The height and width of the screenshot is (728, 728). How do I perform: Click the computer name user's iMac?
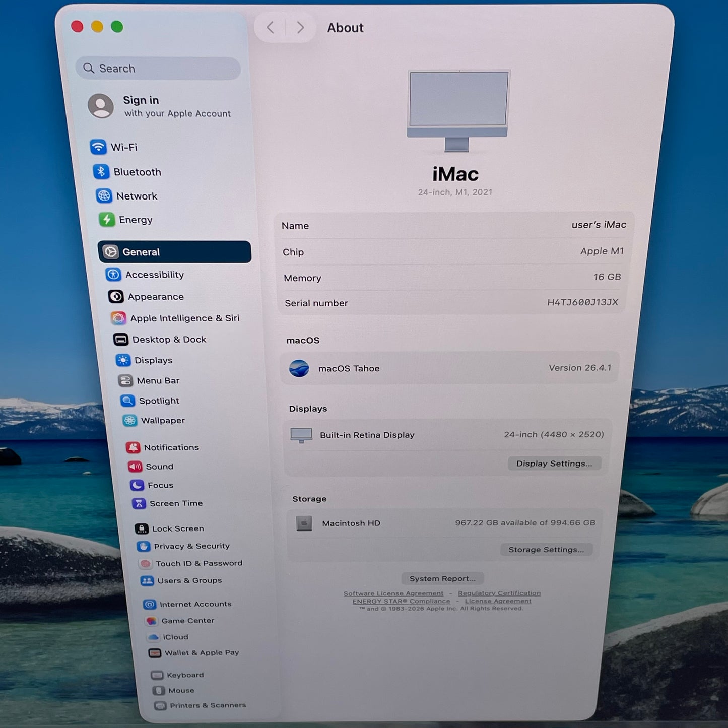599,225
